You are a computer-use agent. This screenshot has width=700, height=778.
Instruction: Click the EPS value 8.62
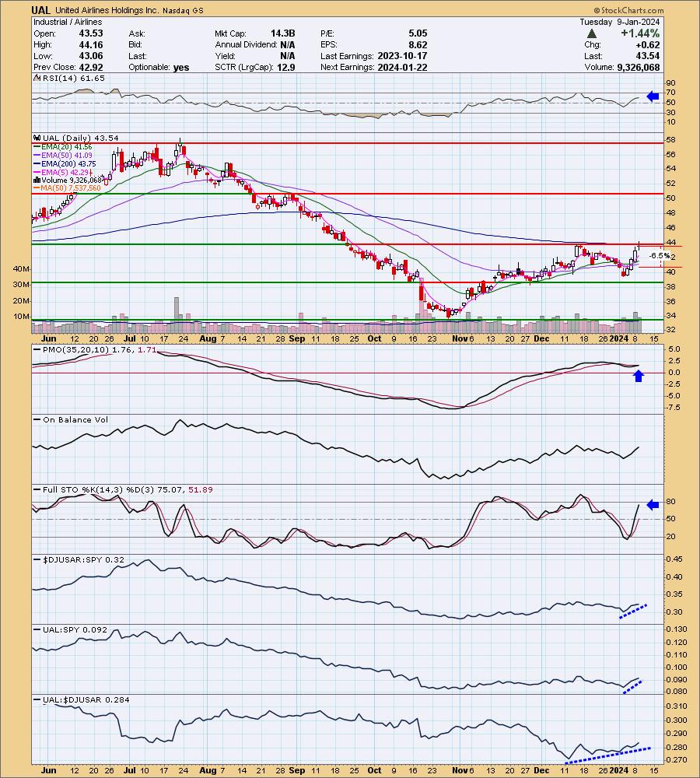point(418,44)
